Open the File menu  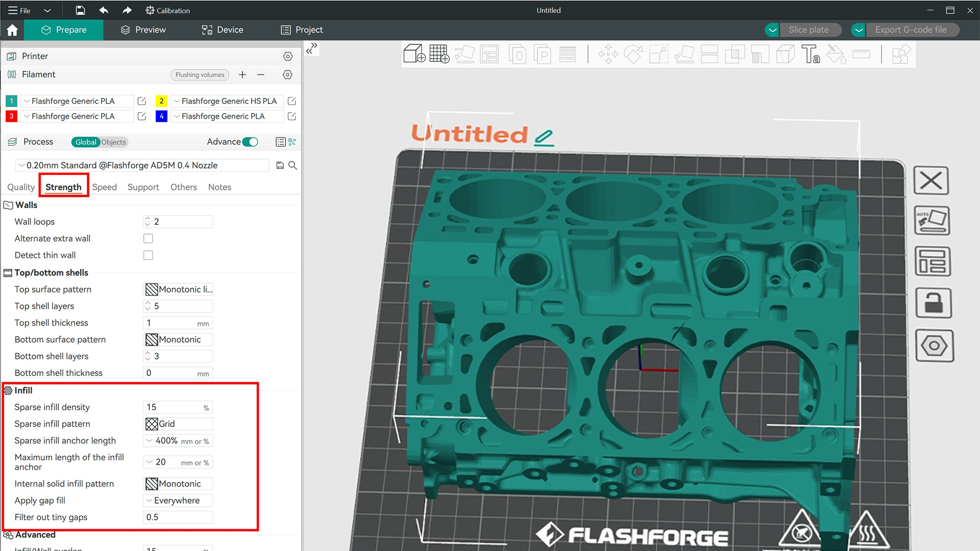click(19, 10)
